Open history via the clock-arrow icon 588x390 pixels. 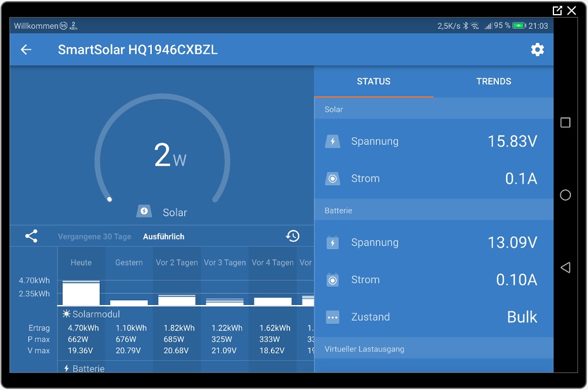293,236
